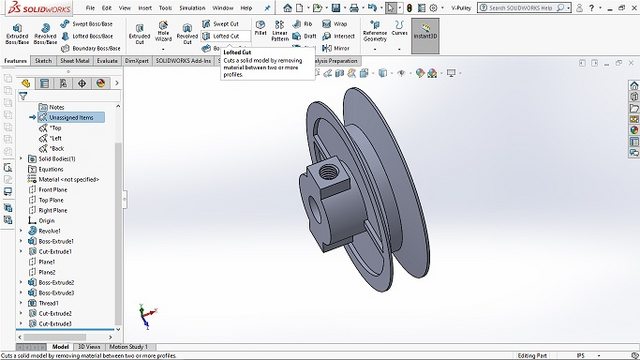Select the Extruded Cut tool

click(140, 33)
